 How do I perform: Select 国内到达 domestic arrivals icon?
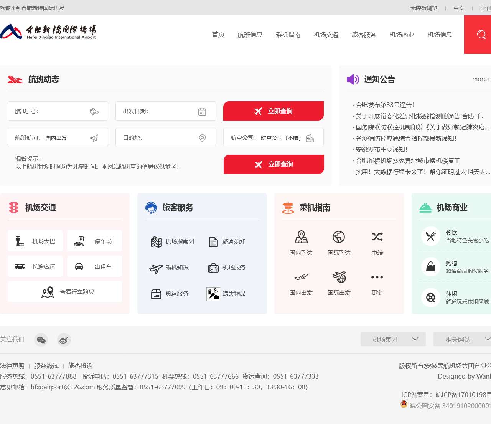tap(301, 237)
